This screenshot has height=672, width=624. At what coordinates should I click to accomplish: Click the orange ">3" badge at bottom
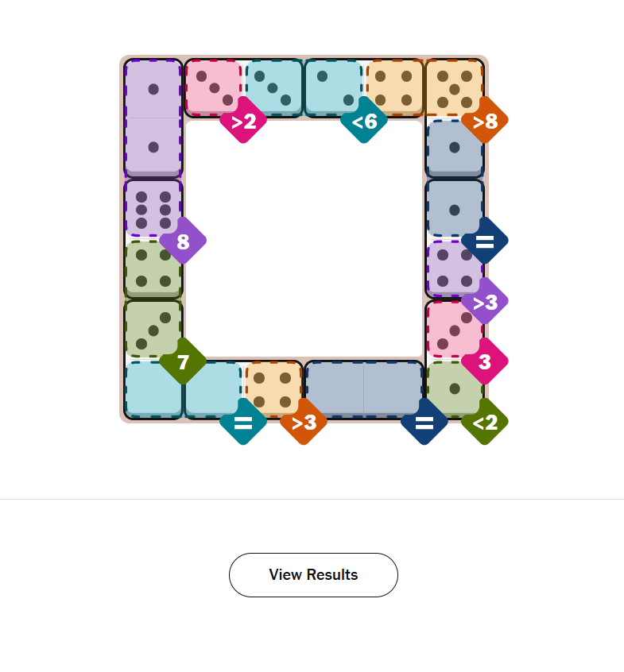coord(304,423)
